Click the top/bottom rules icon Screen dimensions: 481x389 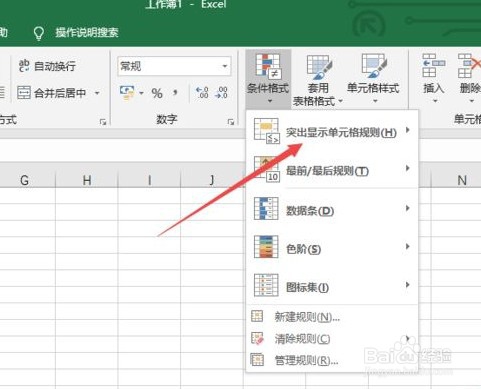[266, 169]
